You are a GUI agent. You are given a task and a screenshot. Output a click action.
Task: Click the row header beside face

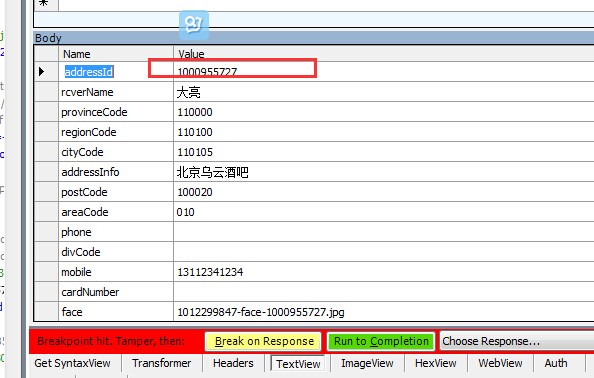pyautogui.click(x=46, y=312)
